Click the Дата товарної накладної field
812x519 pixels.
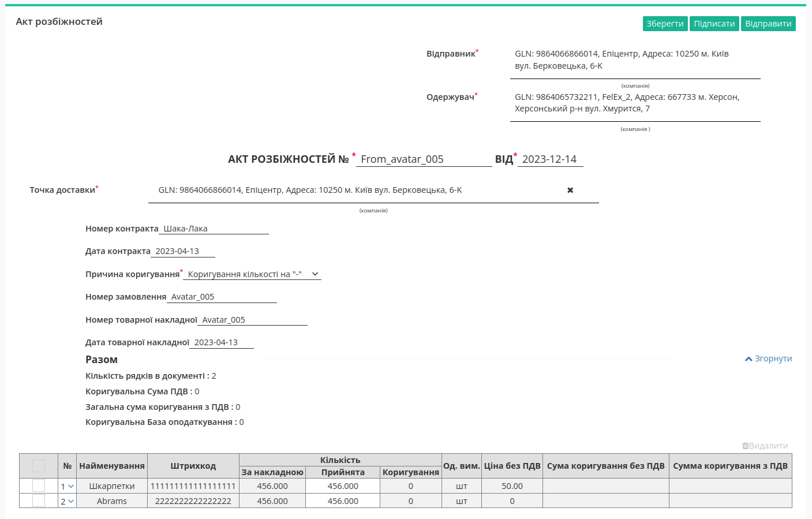coord(222,342)
